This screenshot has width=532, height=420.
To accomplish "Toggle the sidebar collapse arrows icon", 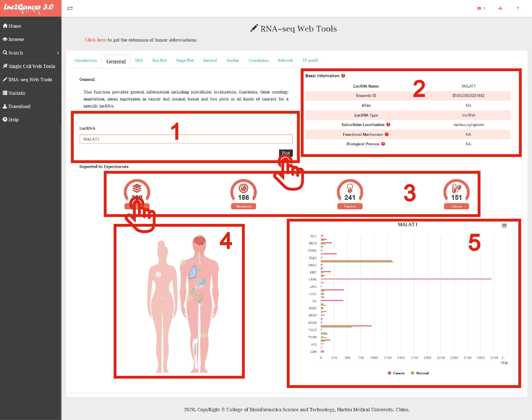I will pos(70,8).
